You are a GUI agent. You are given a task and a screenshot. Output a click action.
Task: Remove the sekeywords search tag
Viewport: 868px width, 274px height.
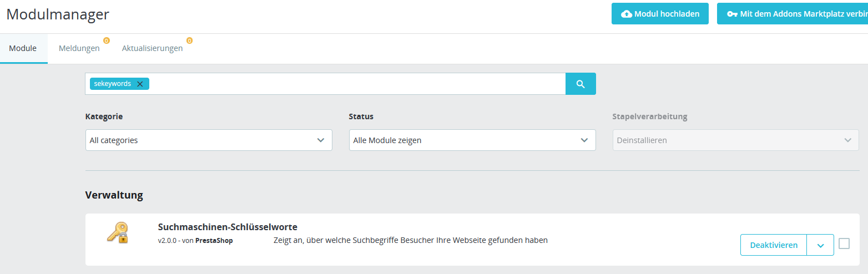[x=140, y=84]
